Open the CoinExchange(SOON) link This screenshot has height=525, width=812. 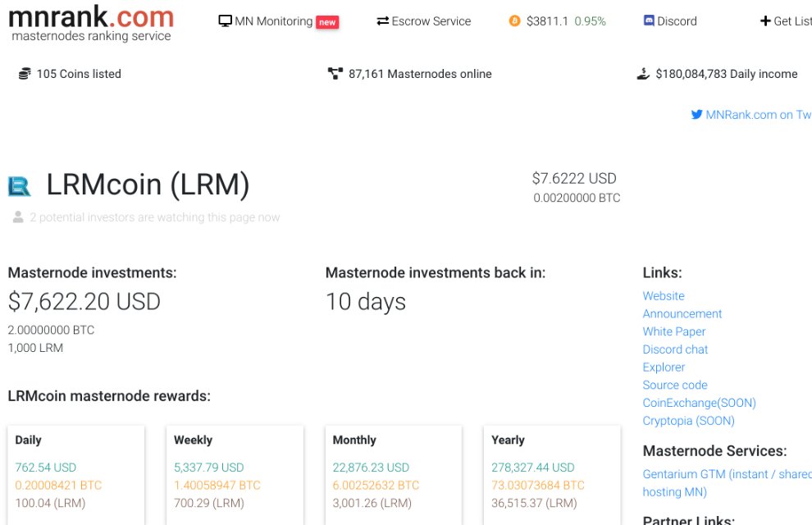pyautogui.click(x=699, y=403)
